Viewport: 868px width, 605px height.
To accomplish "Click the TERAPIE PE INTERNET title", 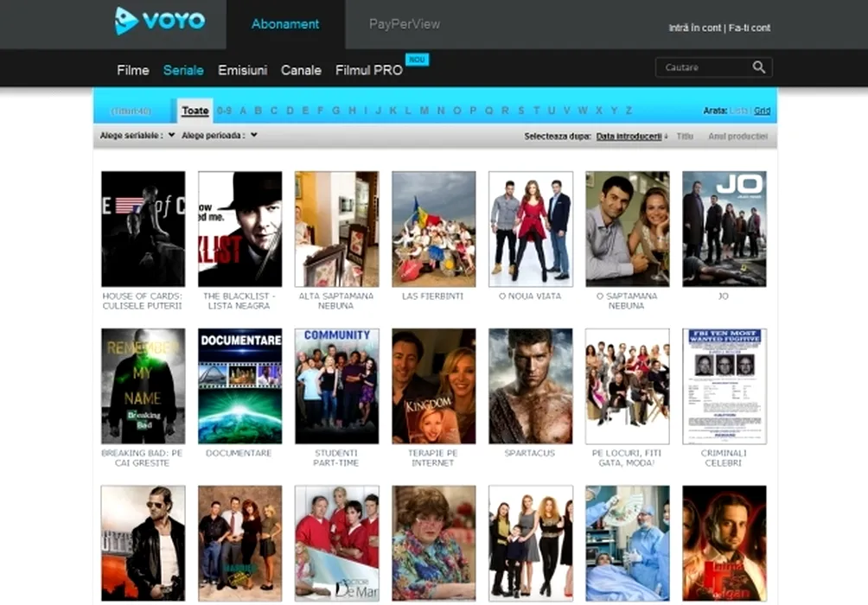I will pyautogui.click(x=433, y=458).
